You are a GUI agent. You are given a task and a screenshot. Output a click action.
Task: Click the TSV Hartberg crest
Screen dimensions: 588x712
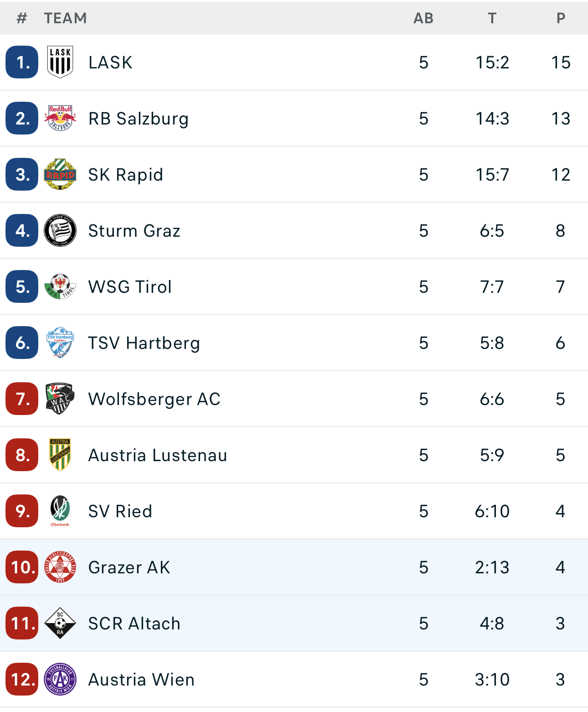[60, 343]
